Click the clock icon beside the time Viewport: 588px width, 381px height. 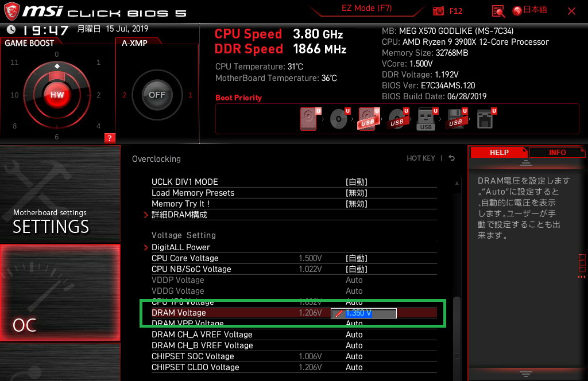pos(11,29)
